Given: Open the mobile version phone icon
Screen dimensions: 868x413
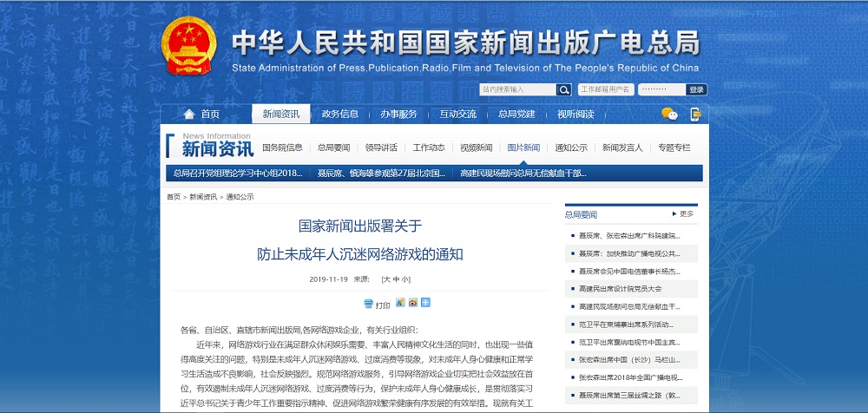Looking at the screenshot, I should [695, 115].
